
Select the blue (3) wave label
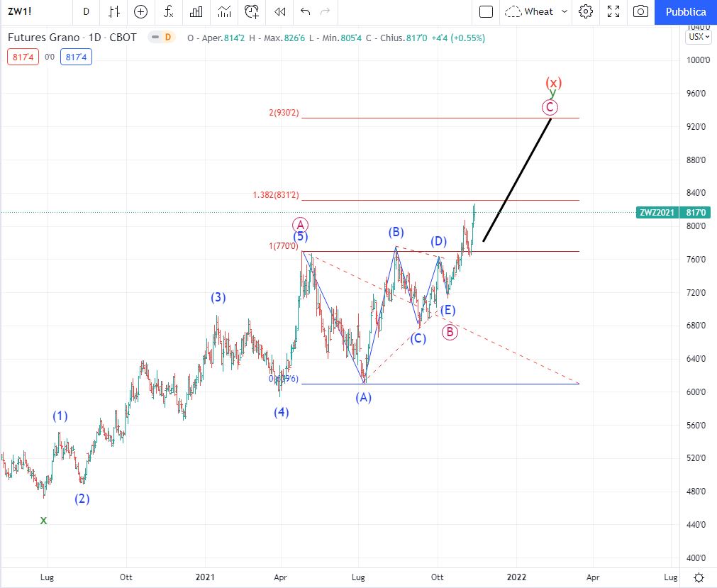point(218,297)
